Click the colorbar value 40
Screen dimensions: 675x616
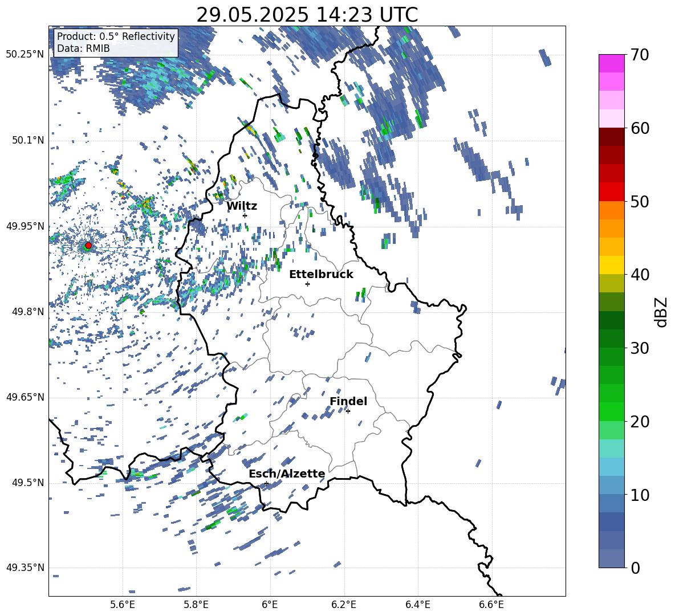[x=640, y=275]
